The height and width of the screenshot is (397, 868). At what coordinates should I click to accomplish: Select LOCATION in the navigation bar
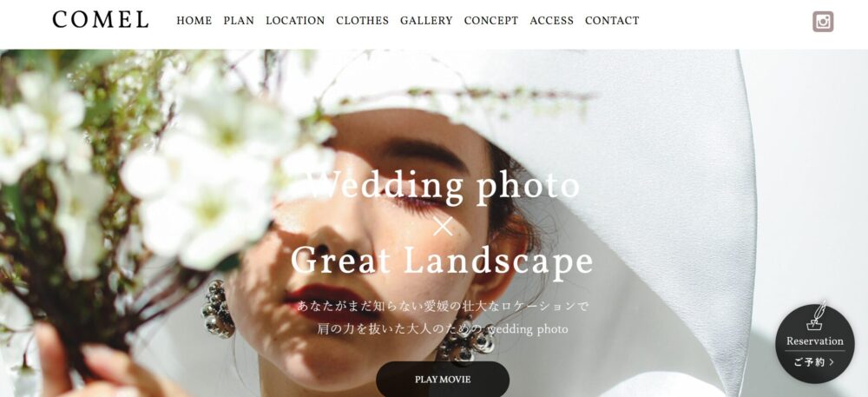295,21
